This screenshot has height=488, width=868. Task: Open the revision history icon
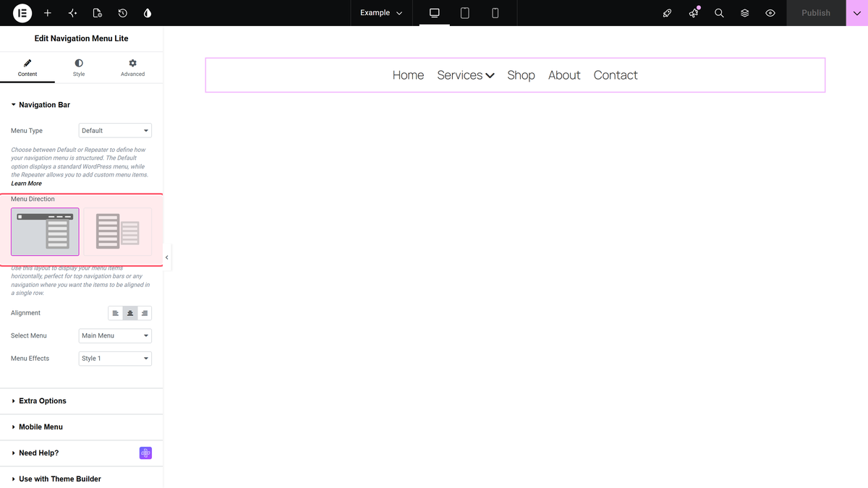123,13
